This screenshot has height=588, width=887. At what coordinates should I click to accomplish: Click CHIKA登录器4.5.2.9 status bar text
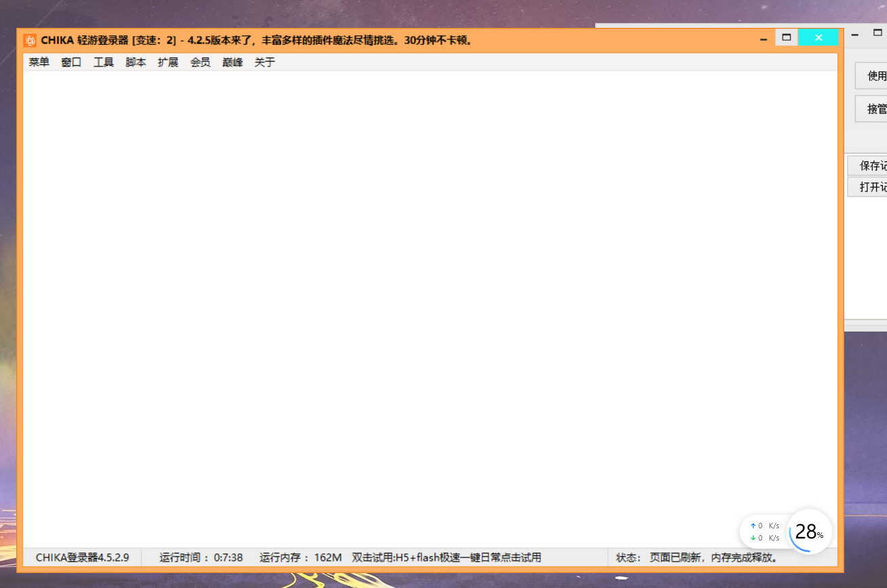coord(82,557)
